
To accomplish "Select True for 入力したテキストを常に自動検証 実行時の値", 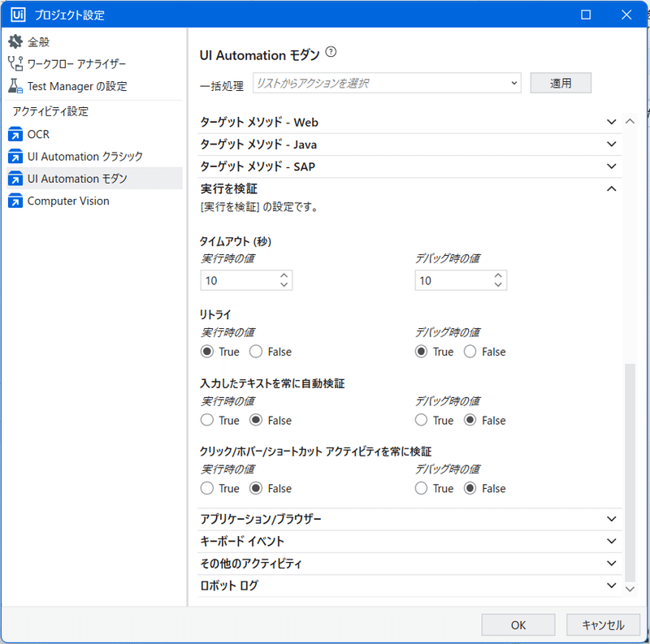I will (x=207, y=420).
